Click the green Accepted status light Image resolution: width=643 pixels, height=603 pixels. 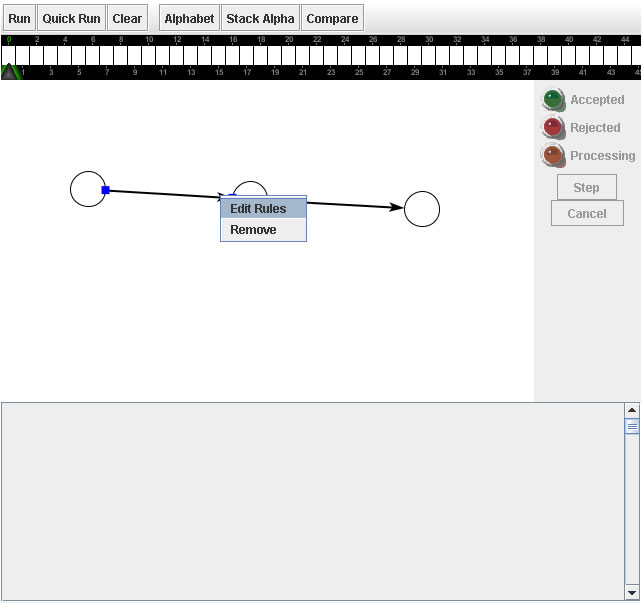pos(553,100)
